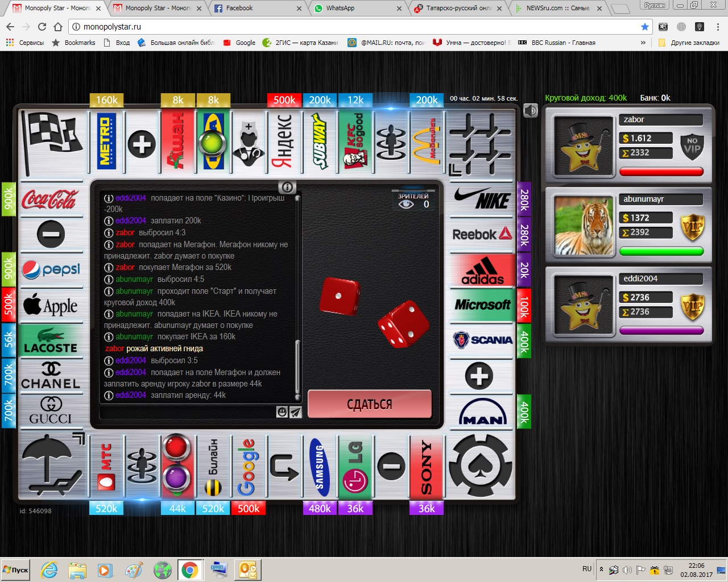Screen dimensions: 728x582
Task: Send chat message with paper plane
Action: 295,412
